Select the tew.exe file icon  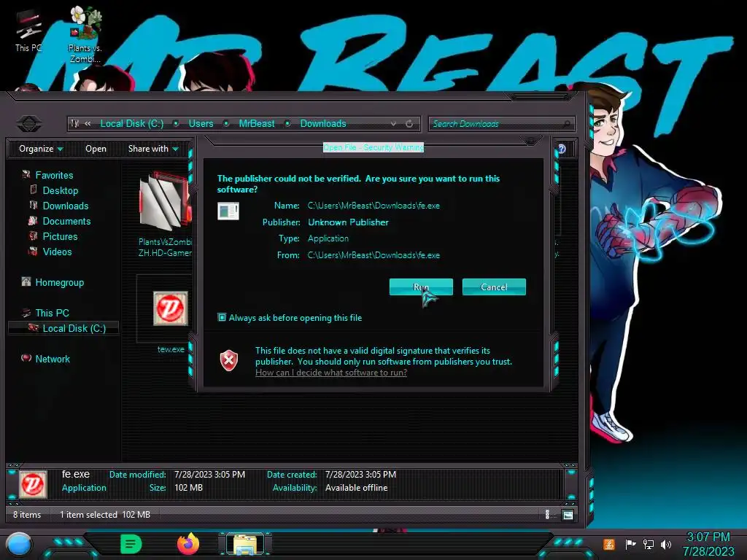point(171,308)
